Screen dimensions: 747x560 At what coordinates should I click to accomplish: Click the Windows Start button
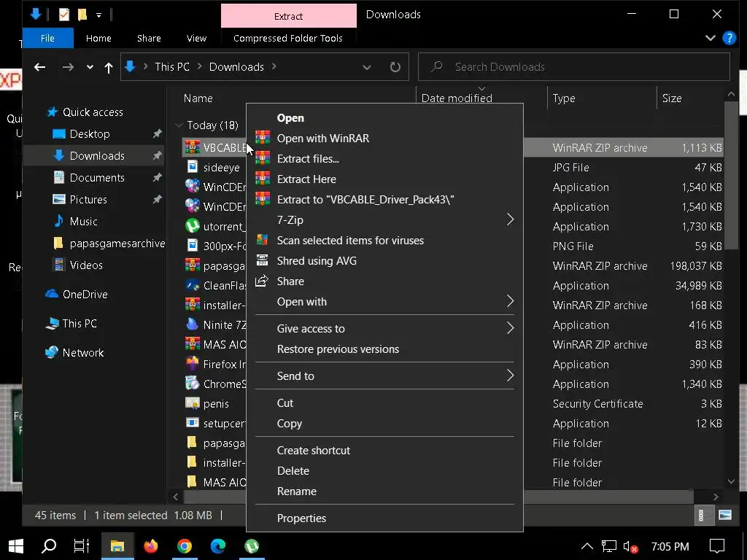pyautogui.click(x=16, y=545)
